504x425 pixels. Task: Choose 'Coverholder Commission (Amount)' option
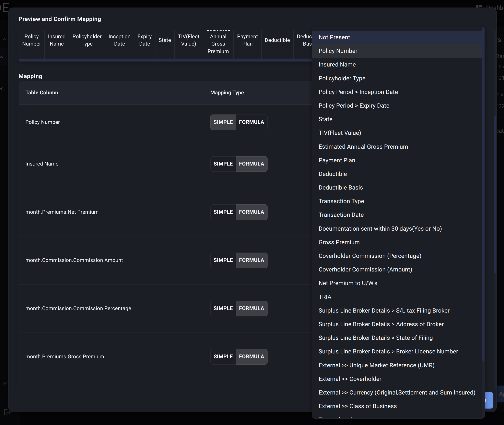365,270
